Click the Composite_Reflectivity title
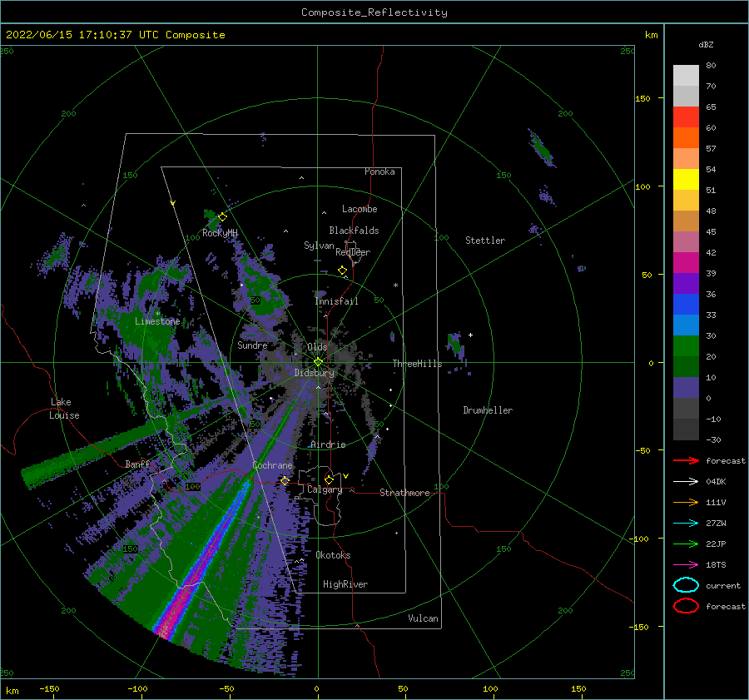 [374, 12]
